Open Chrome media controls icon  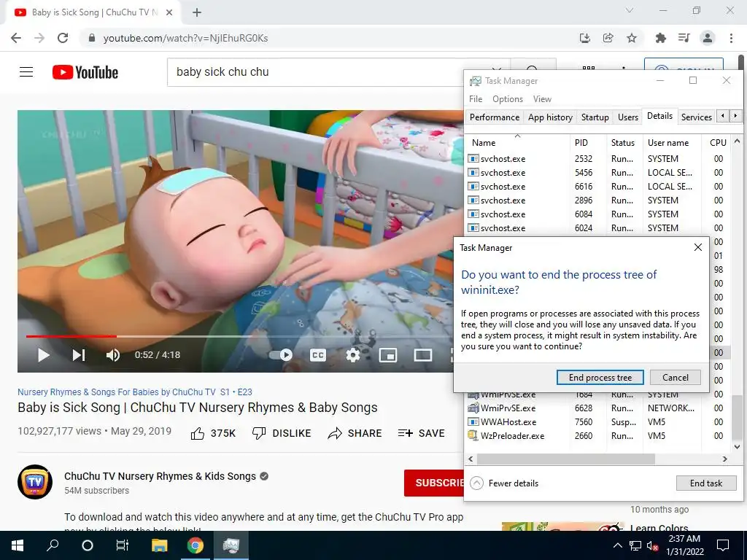click(684, 38)
